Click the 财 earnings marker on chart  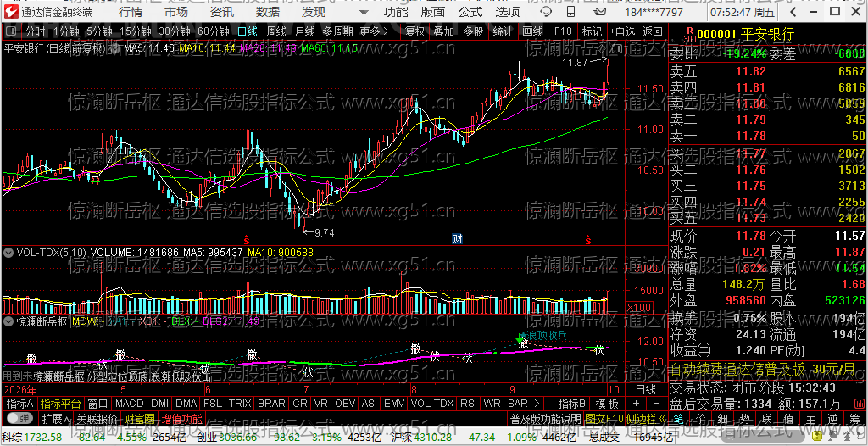457,239
